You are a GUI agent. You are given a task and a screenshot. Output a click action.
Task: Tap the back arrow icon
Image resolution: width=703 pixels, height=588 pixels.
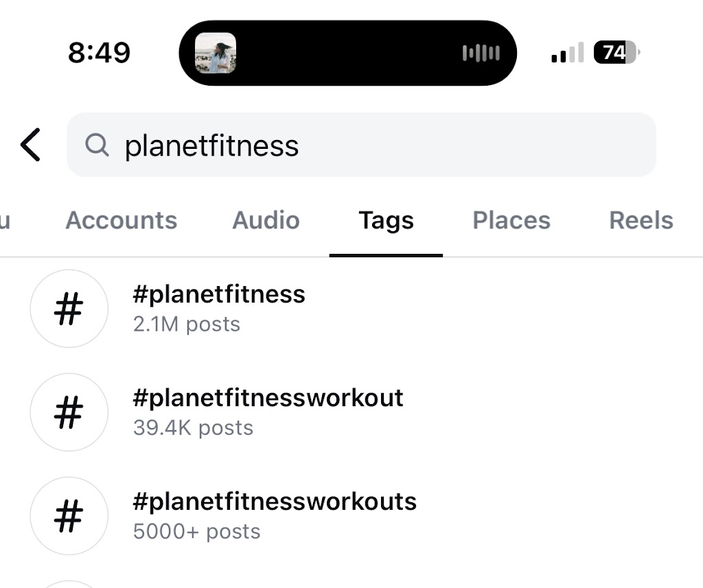(x=31, y=145)
